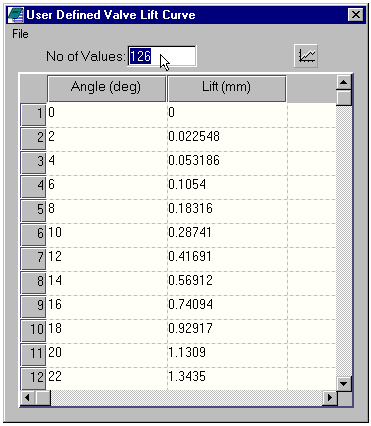Plot the valve lift curve graph icon
This screenshot has height=426, width=371.
click(x=306, y=56)
